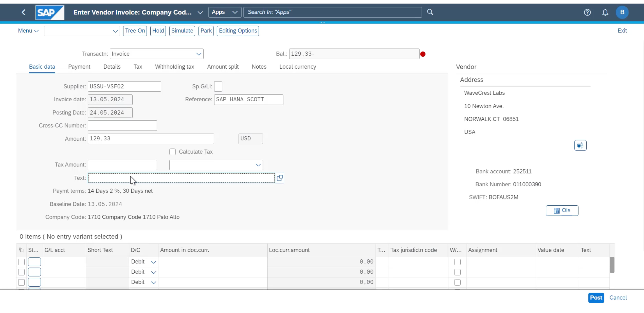Screen dimensions: 644x313
Task: Switch to the Payment tab
Action: click(x=79, y=67)
